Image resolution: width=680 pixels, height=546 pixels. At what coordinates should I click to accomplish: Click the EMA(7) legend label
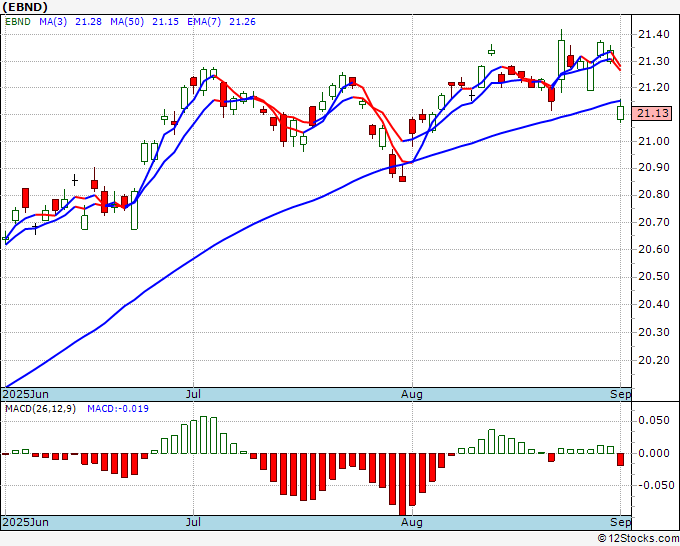click(204, 22)
